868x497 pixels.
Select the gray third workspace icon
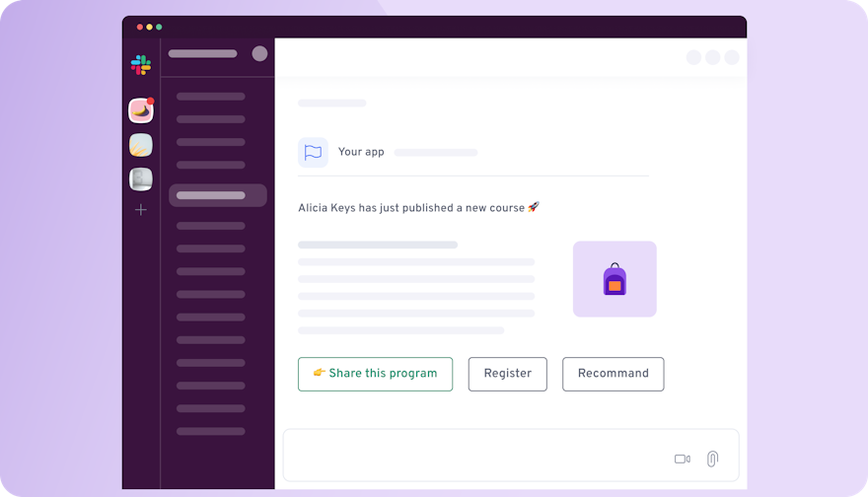pyautogui.click(x=141, y=179)
